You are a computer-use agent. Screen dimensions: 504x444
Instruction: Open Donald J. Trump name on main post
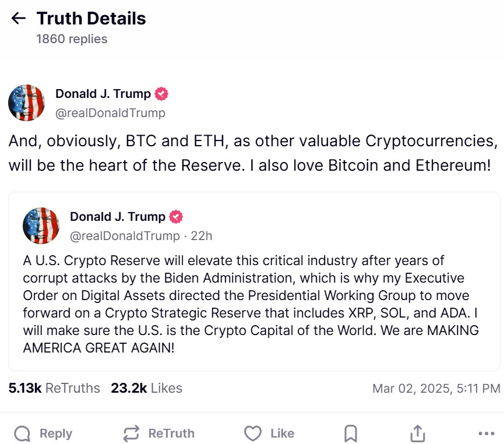(103, 94)
